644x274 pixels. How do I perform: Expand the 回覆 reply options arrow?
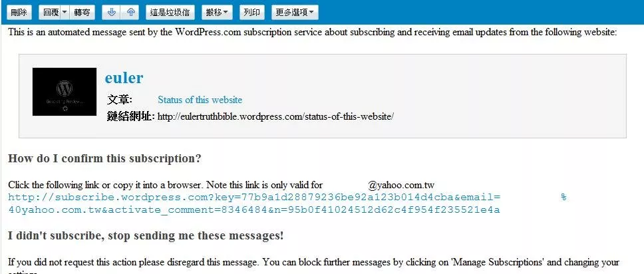pyautogui.click(x=65, y=13)
